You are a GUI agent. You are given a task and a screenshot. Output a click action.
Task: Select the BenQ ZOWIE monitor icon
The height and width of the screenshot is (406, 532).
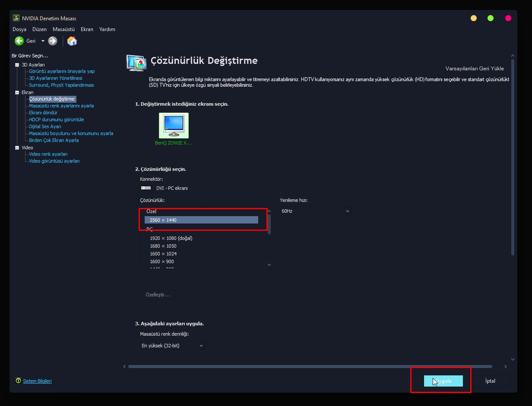pos(174,125)
